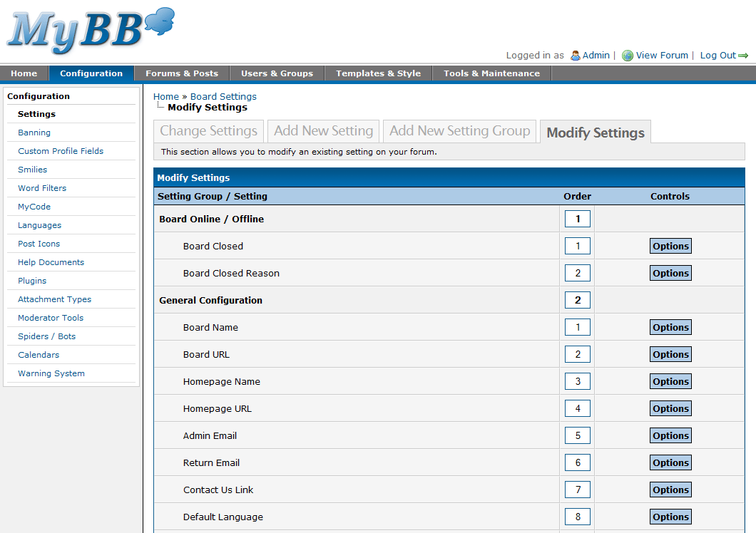Switch to the Add New Setting tab

[x=323, y=131]
